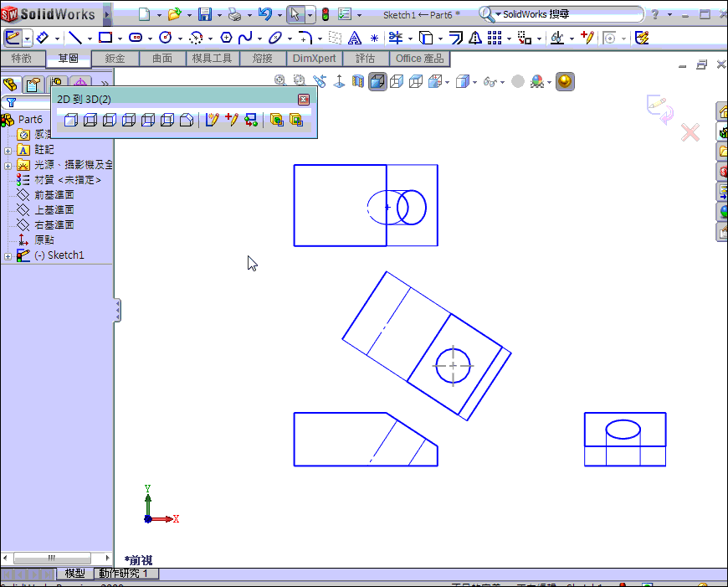Select the Polygon sketch tool
The width and height of the screenshot is (728, 587).
[226, 38]
